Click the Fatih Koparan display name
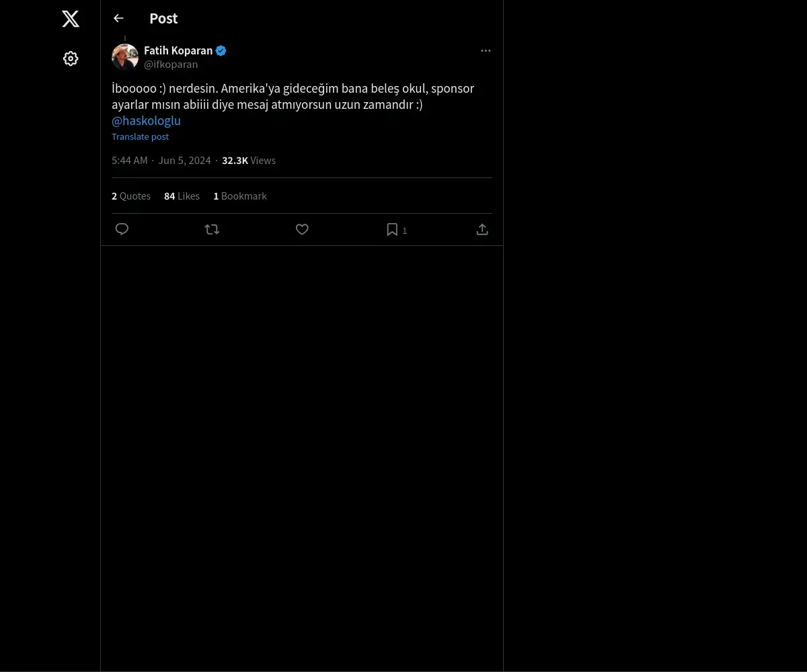This screenshot has height=672, width=807. click(x=178, y=51)
